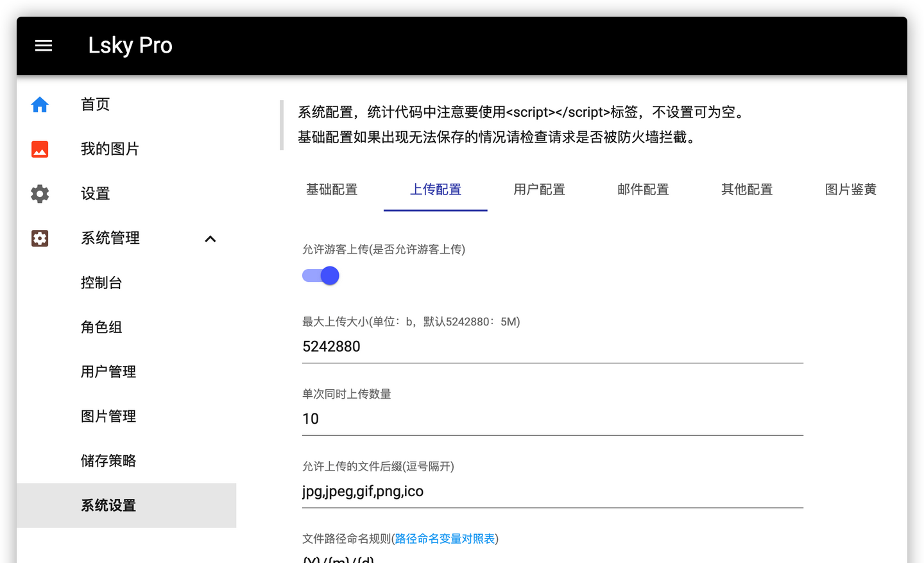Select the 我的图片 image icon

click(x=39, y=148)
